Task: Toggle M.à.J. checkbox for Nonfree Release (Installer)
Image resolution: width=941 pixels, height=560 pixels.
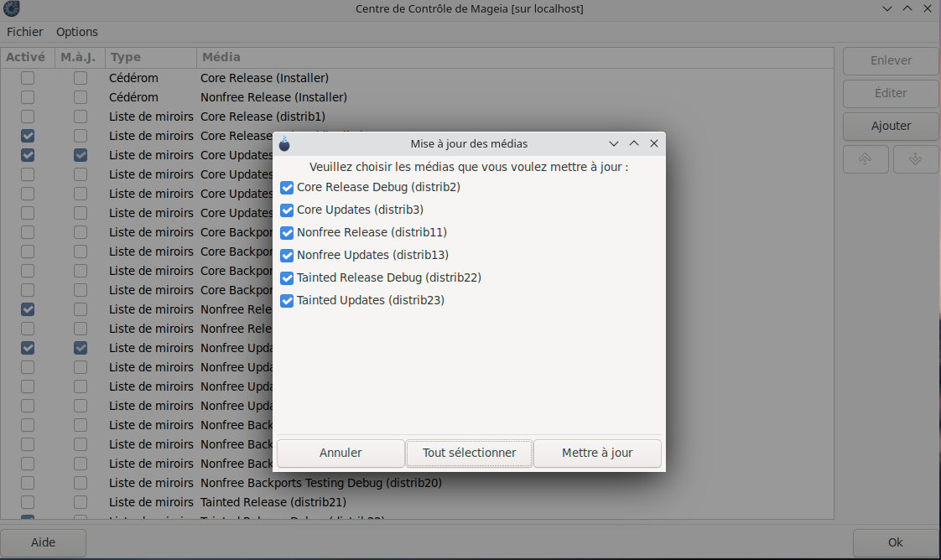Action: click(x=81, y=97)
